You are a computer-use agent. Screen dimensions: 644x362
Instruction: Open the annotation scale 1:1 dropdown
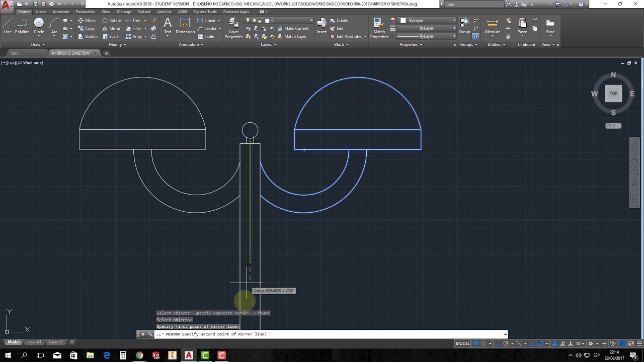580,343
